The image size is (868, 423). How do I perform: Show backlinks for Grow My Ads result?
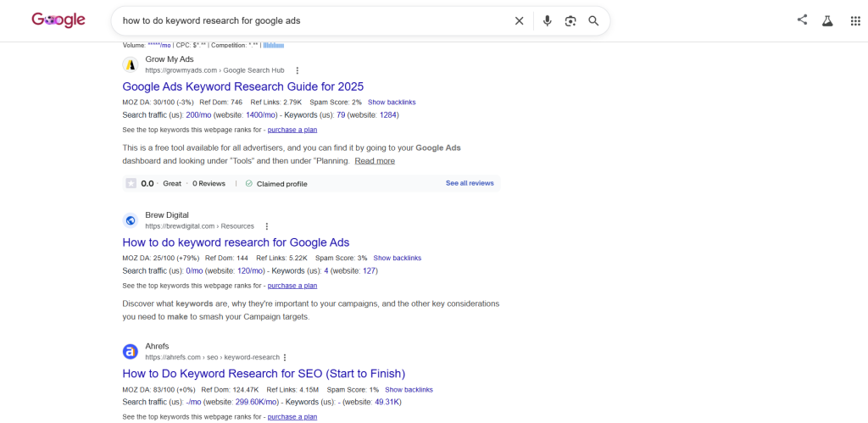pos(392,103)
